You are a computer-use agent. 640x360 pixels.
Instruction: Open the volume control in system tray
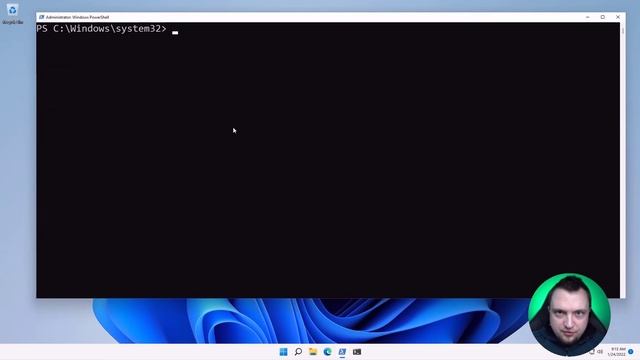(600, 351)
